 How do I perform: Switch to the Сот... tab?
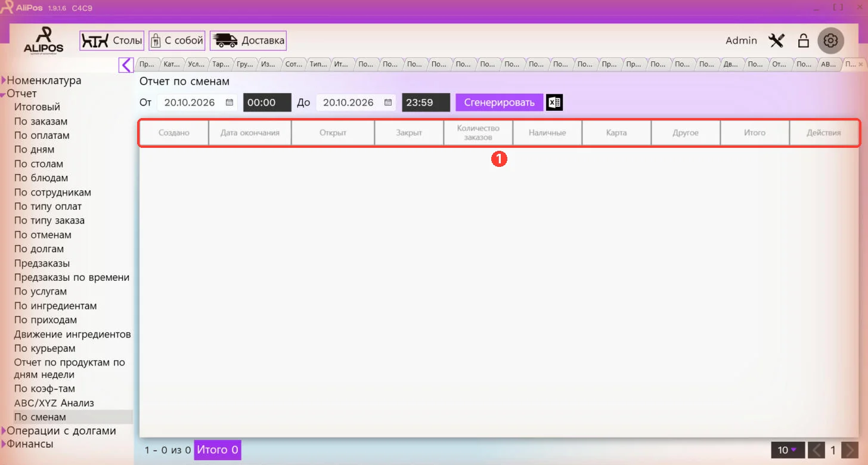(294, 64)
